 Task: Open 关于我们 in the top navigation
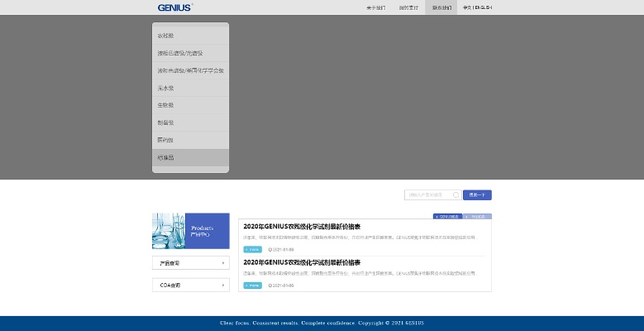[x=375, y=7]
